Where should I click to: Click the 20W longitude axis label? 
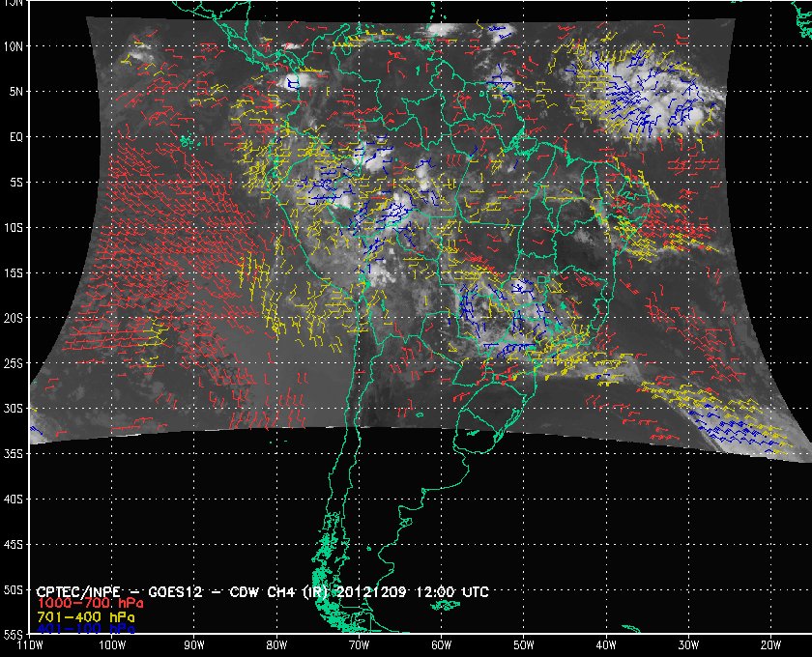coord(769,643)
